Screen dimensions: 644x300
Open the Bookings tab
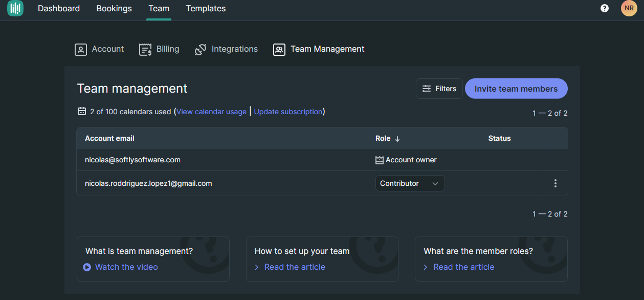[x=114, y=8]
